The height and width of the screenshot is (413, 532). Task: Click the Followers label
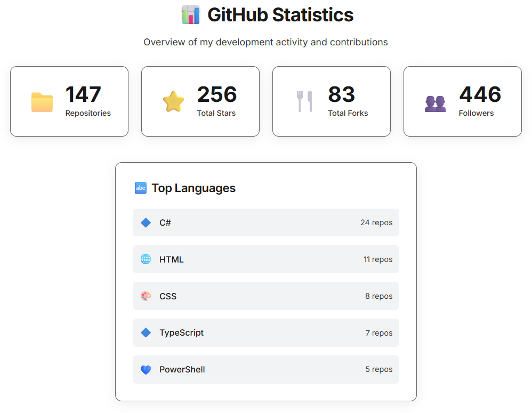[x=477, y=113]
